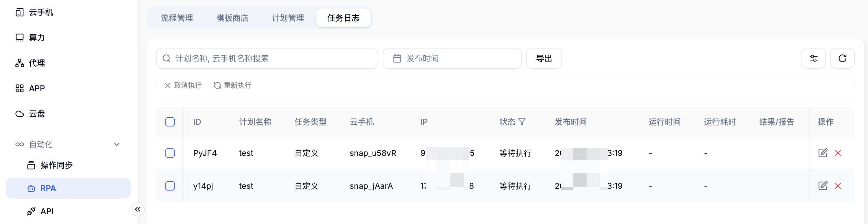The width and height of the screenshot is (868, 224).
Task: Click the 导出 button
Action: 544,59
